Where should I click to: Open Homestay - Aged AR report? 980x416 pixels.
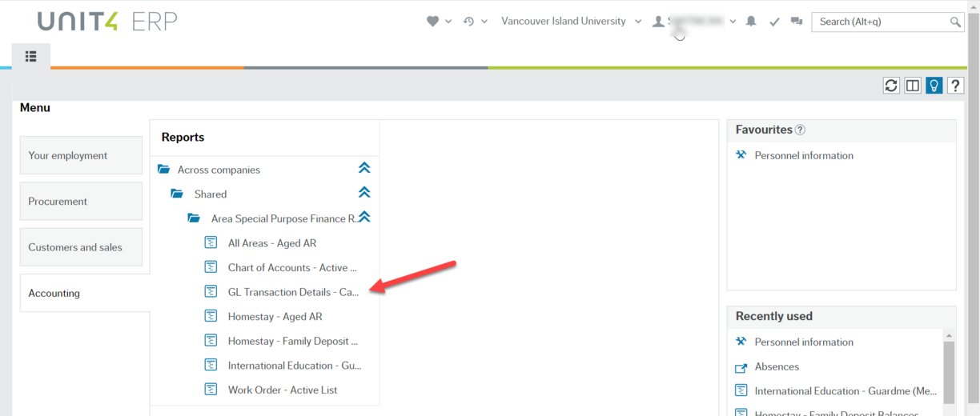click(275, 317)
